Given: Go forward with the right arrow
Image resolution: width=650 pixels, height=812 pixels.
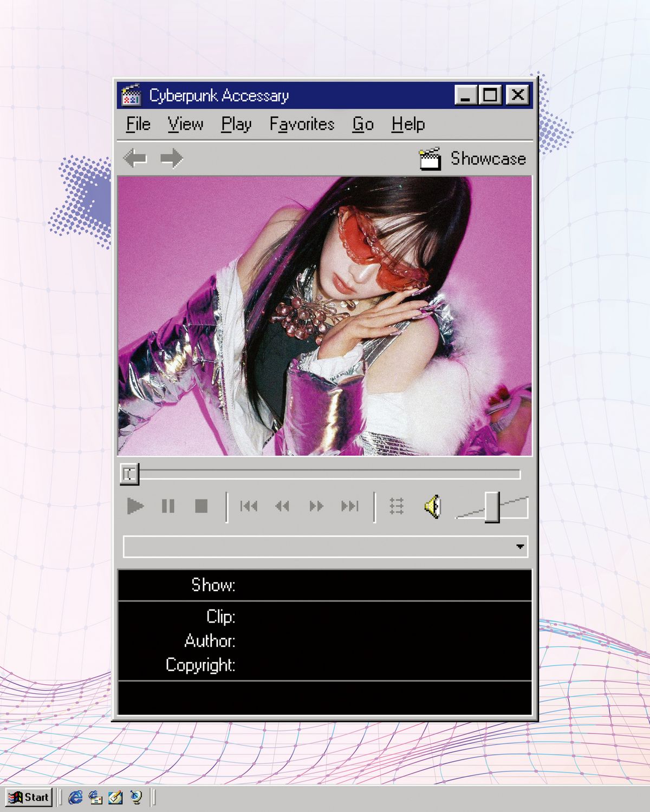Looking at the screenshot, I should [x=172, y=159].
